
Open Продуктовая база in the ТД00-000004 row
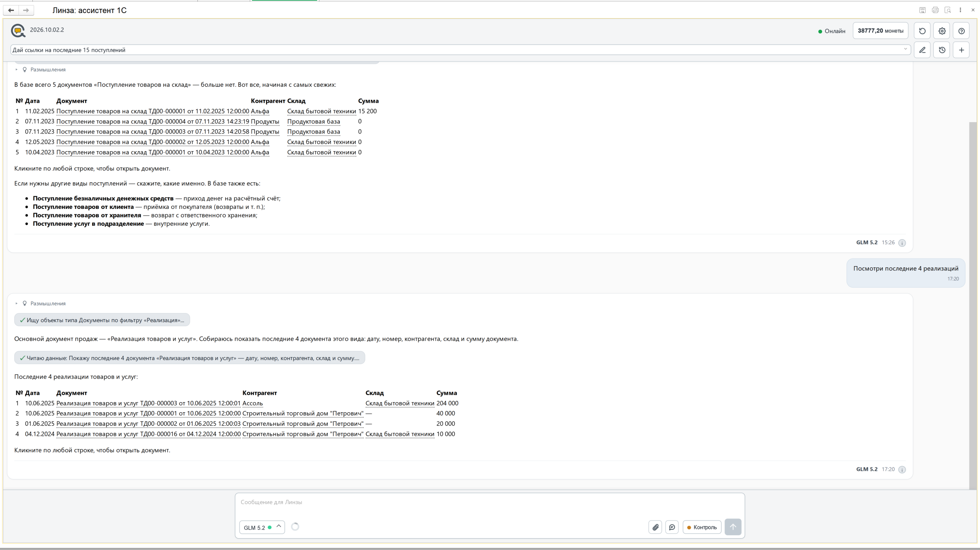click(x=314, y=121)
